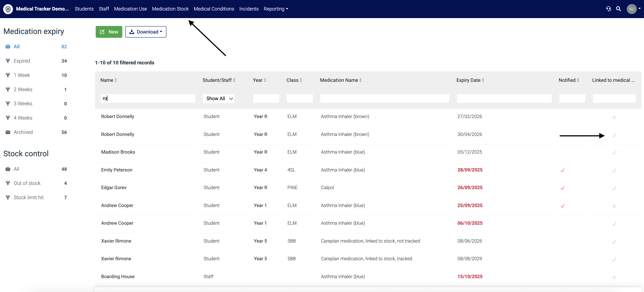
Task: Select the Out of stock filter
Action: (x=27, y=183)
